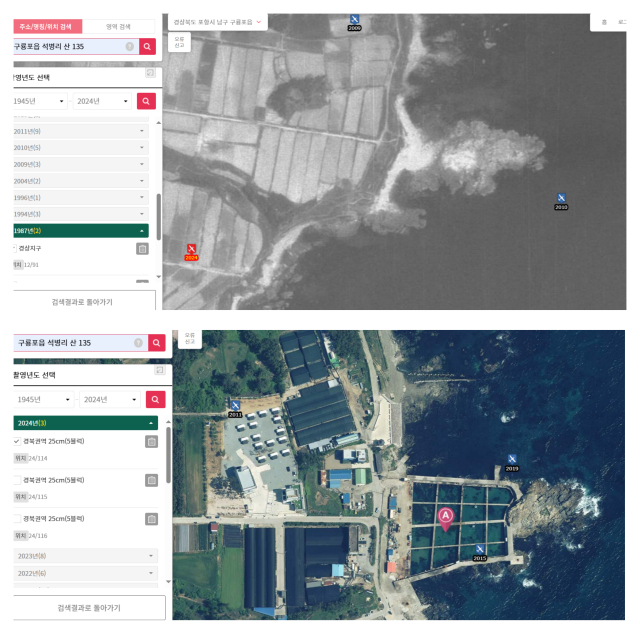Select the 2011 aircraft marker on color map

tap(235, 406)
